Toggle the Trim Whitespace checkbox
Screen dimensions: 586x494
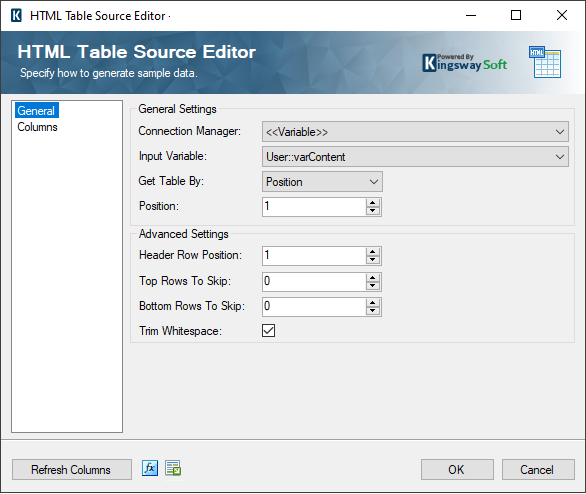coord(268,331)
